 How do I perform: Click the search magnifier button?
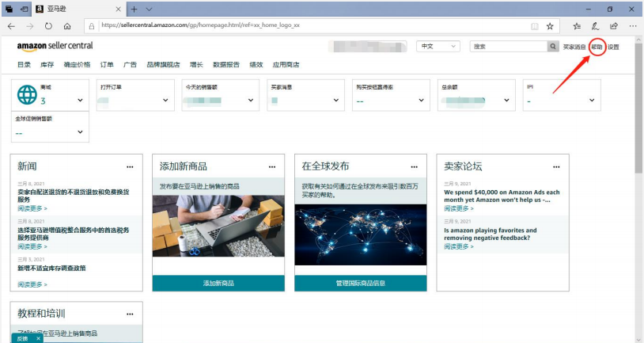pyautogui.click(x=553, y=47)
